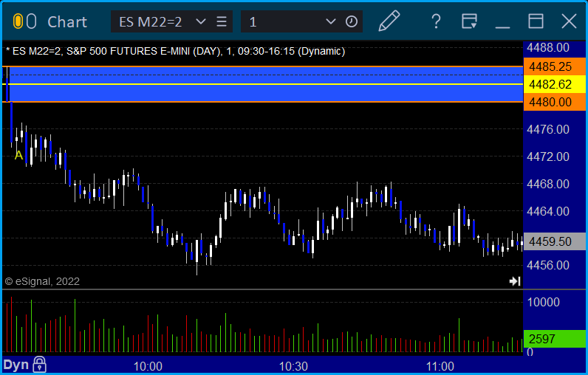The height and width of the screenshot is (375, 588).
Task: Click the 10:30 time axis label
Action: (x=293, y=366)
